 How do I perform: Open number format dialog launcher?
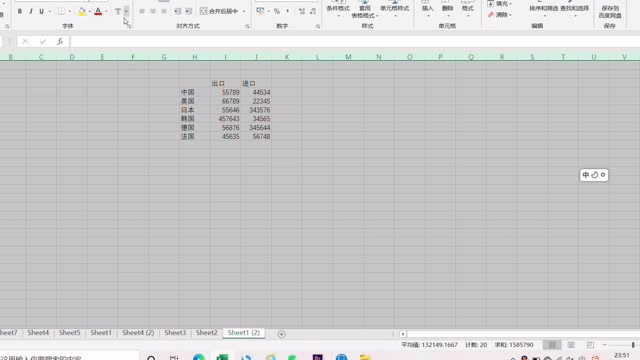[x=318, y=26]
